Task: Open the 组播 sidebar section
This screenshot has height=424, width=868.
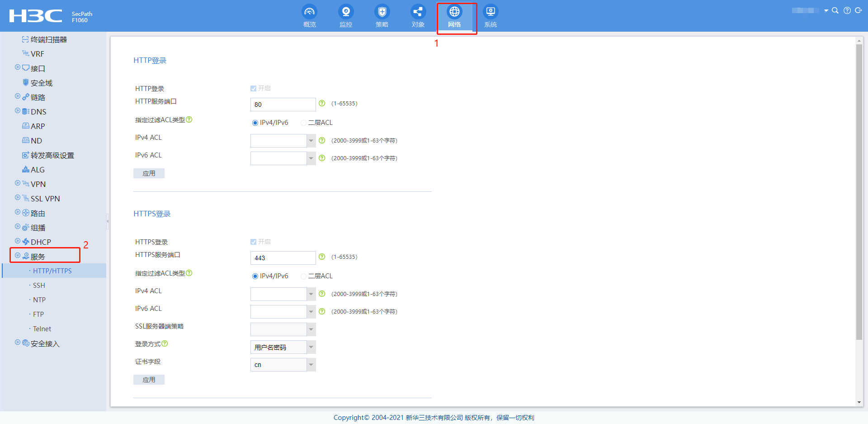Action: [38, 228]
